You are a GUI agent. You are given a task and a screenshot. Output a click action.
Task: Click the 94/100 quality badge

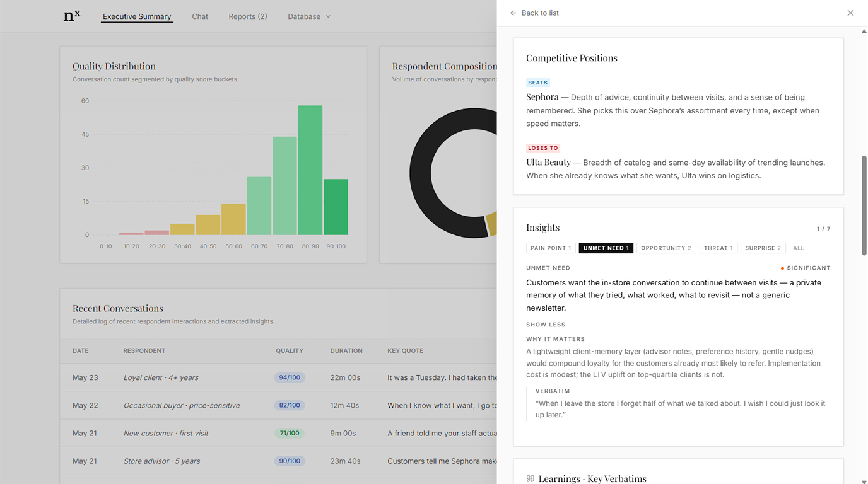[x=290, y=377]
